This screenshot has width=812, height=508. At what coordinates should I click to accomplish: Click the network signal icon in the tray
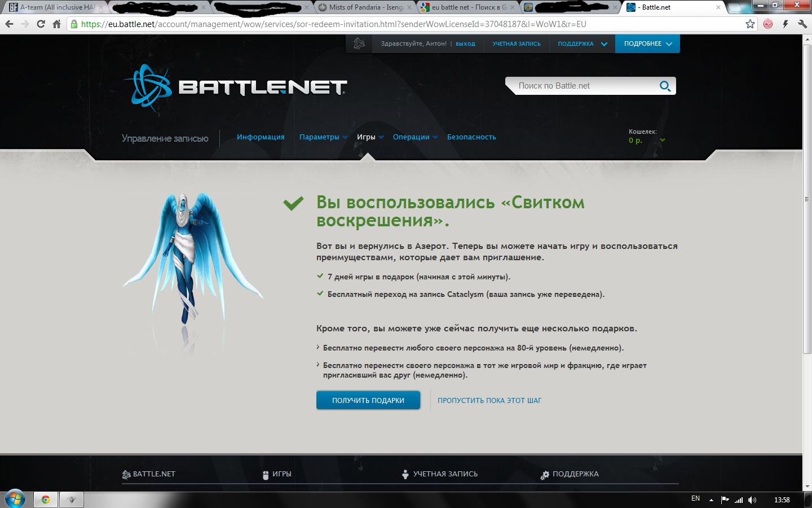[739, 500]
